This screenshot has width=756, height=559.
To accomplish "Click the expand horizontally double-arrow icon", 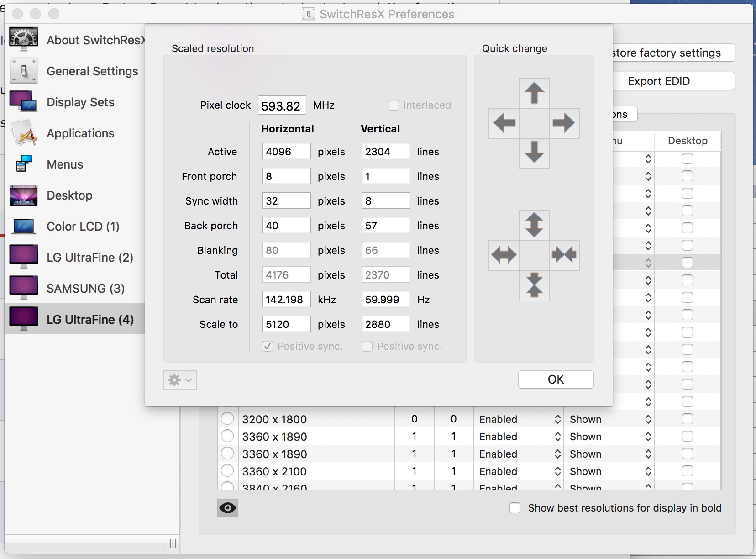I will 504,255.
